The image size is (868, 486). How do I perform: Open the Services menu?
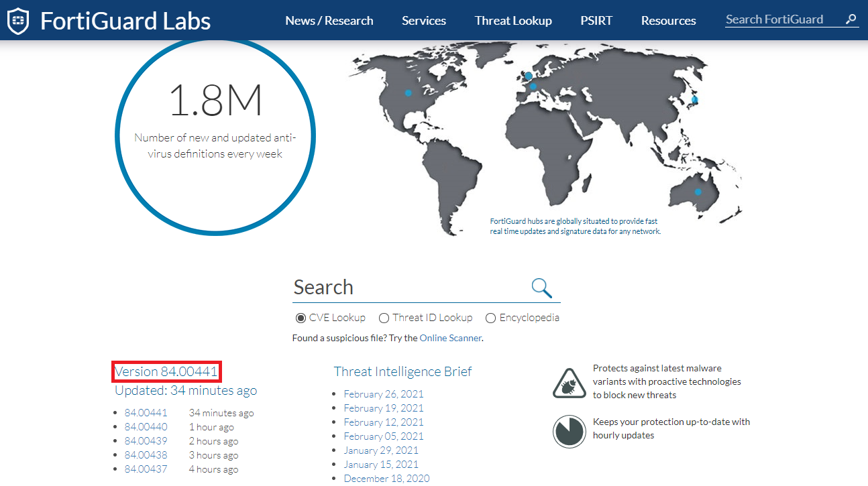tap(424, 21)
